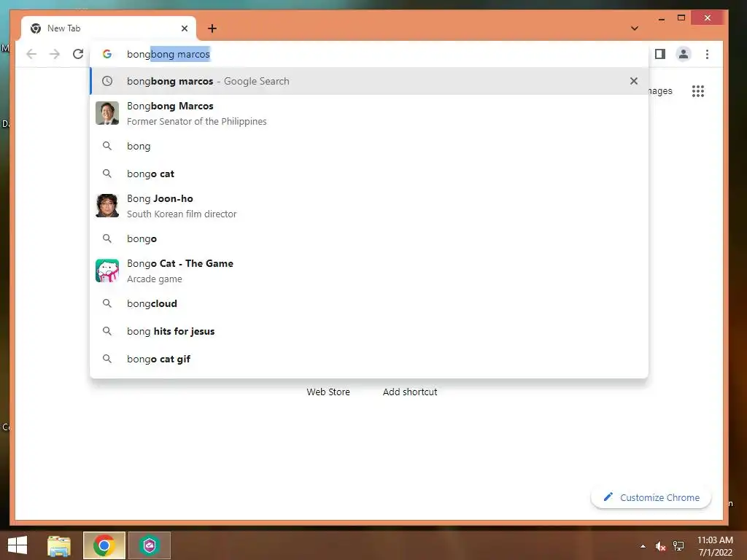Pick the "bong" search suggestion
Image resolution: width=747 pixels, height=560 pixels.
pos(369,146)
